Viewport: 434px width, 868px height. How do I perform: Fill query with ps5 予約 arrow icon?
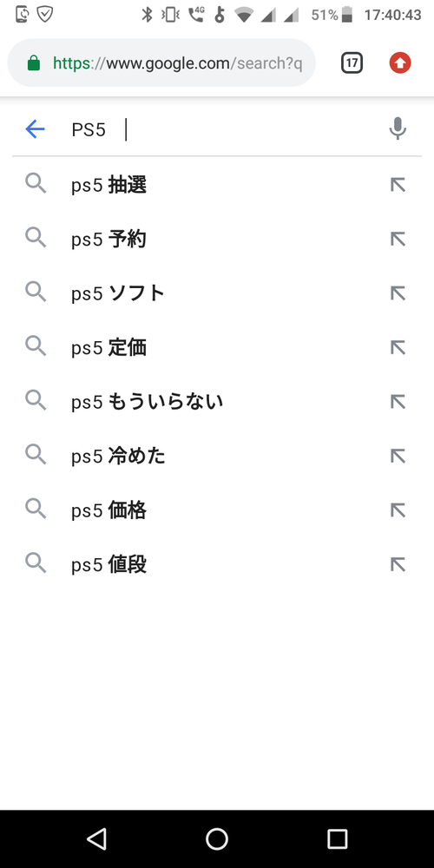click(398, 240)
